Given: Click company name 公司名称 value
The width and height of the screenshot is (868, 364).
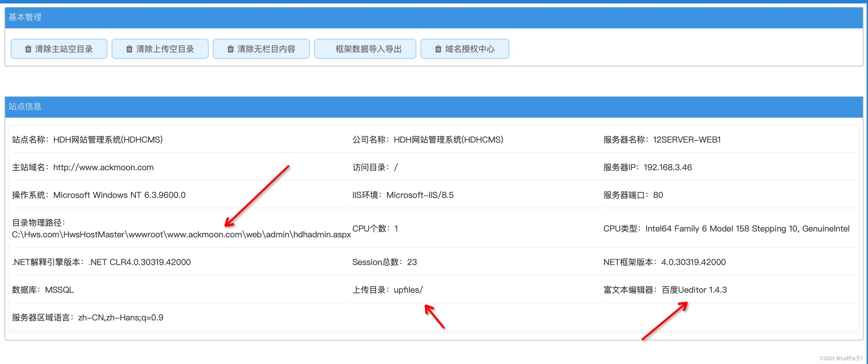Looking at the screenshot, I should 449,139.
